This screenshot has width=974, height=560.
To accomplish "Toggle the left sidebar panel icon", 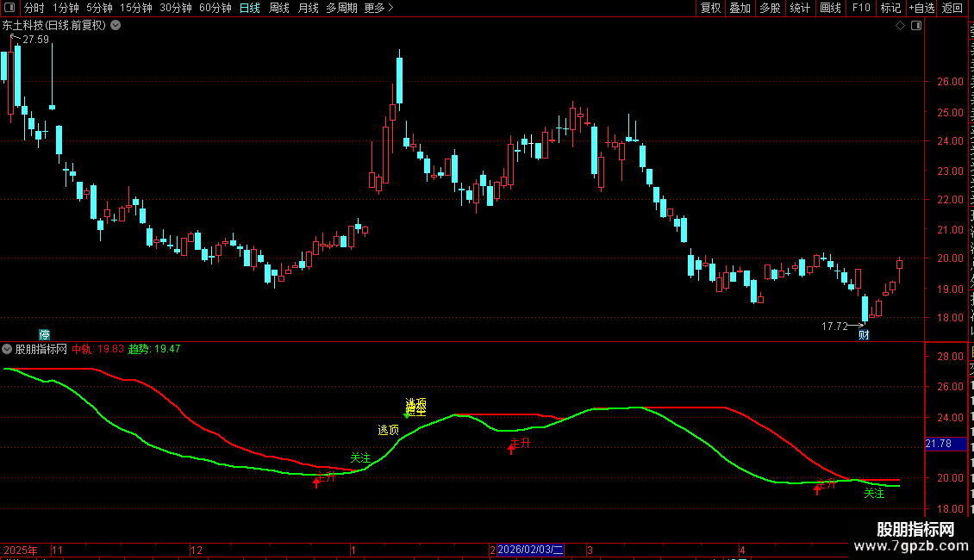I will 9,8.
